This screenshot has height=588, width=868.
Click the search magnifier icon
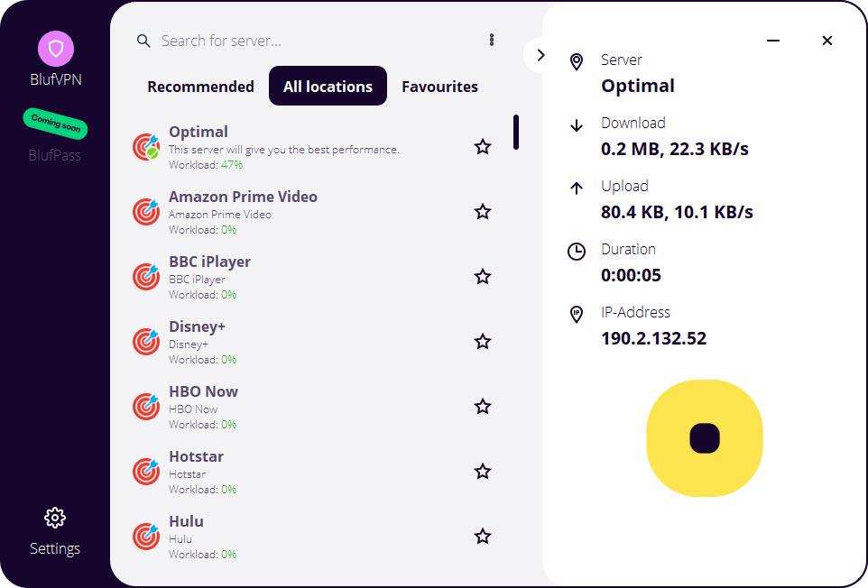143,41
